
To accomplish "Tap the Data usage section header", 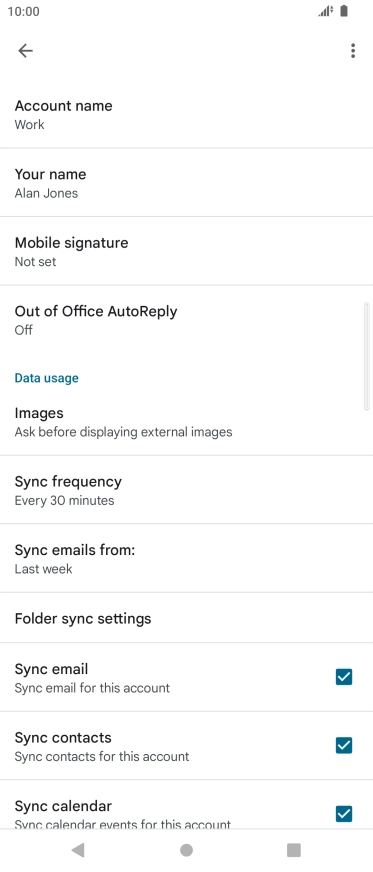I will [x=47, y=378].
